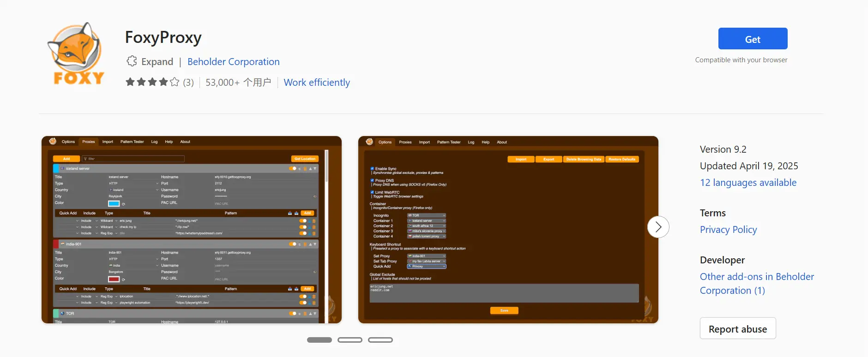Switch to Pattern Tester tab in first screenshot
Viewport: 868px width, 357px height.
[x=132, y=142]
